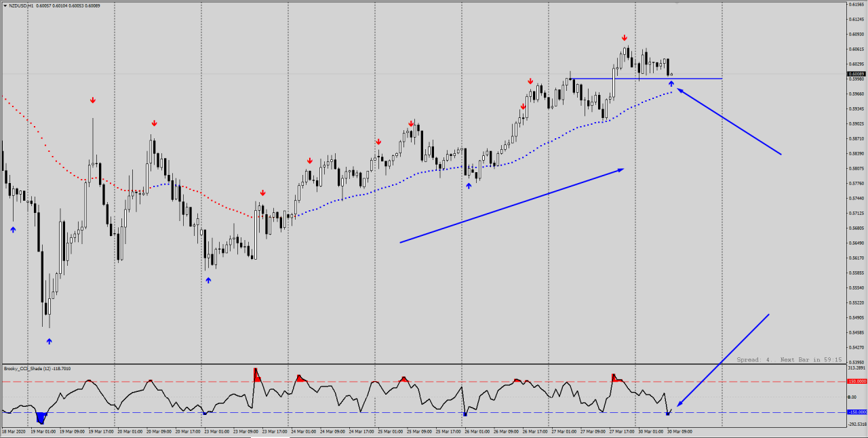Click the Brooky_CCI_Shade (12) indicator label
The image size is (868, 438).
coord(28,368)
